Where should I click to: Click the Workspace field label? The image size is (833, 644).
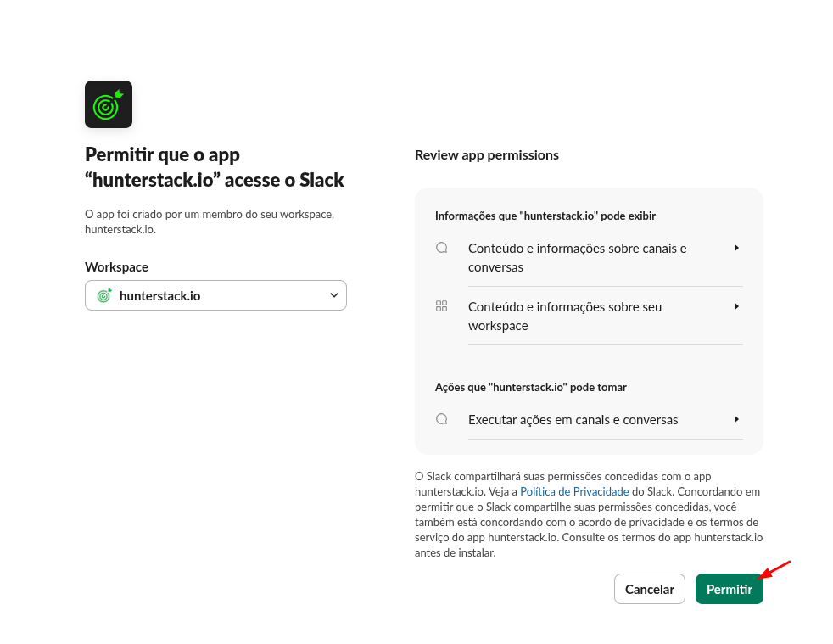coord(116,267)
